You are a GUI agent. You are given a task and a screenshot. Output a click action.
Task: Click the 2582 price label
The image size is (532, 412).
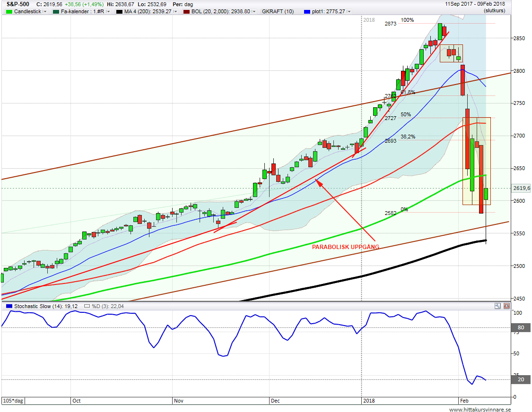(391, 213)
